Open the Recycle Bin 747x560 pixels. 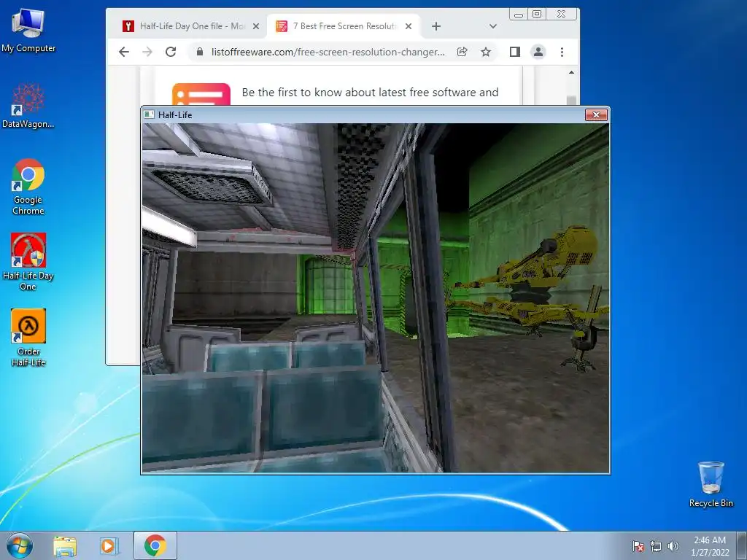[x=711, y=484]
